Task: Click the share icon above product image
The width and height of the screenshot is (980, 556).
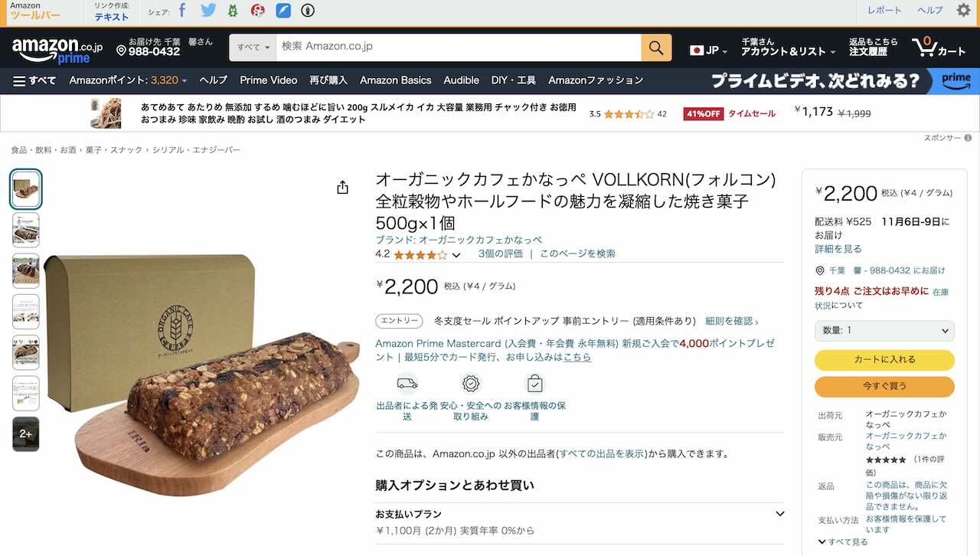Action: click(342, 188)
